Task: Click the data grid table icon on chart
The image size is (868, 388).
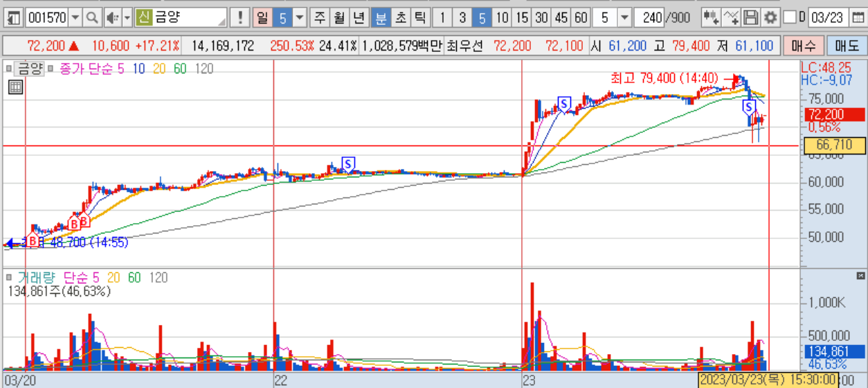Action: tap(15, 87)
